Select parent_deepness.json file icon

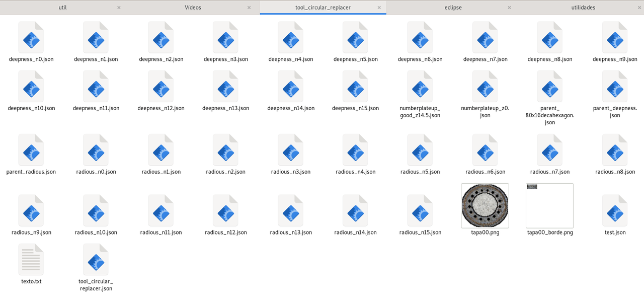615,86
